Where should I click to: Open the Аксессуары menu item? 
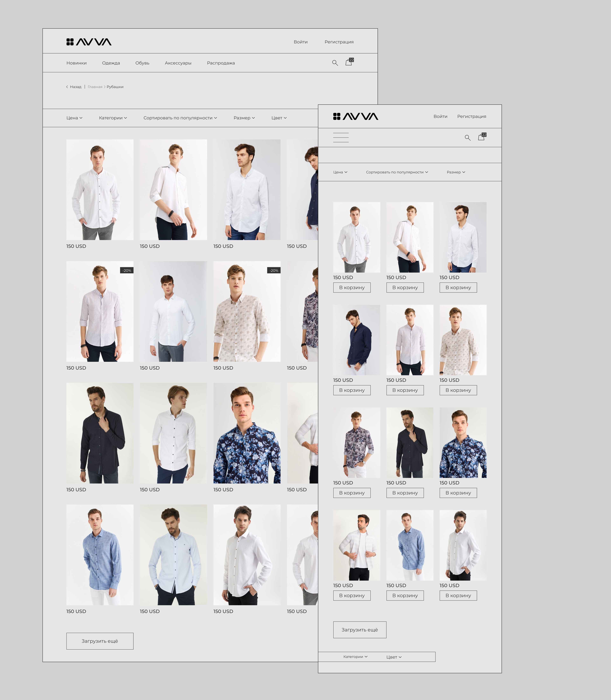pyautogui.click(x=178, y=63)
